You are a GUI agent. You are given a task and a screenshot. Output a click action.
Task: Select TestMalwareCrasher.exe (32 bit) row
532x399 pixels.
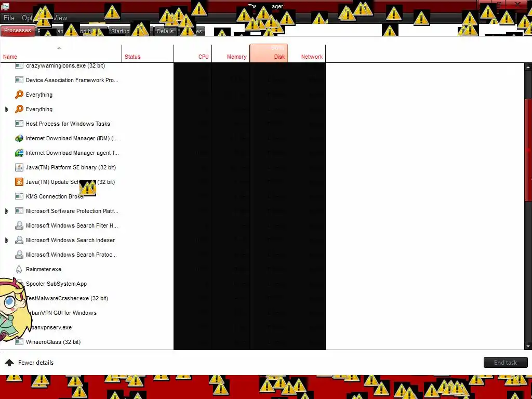pyautogui.click(x=87, y=299)
